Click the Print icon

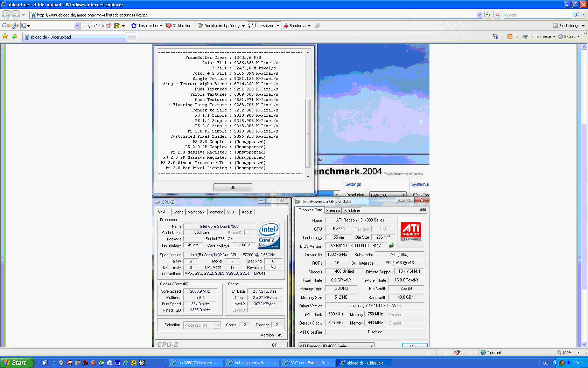pos(525,36)
